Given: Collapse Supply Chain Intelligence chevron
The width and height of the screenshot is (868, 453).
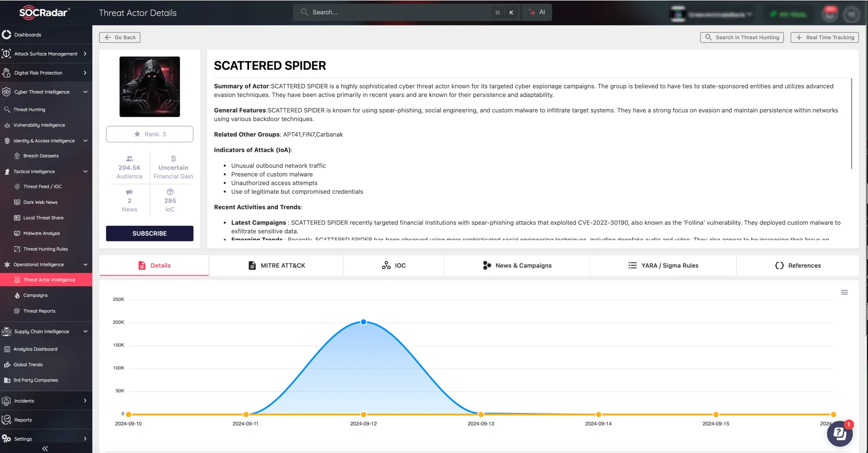Looking at the screenshot, I should (85, 331).
